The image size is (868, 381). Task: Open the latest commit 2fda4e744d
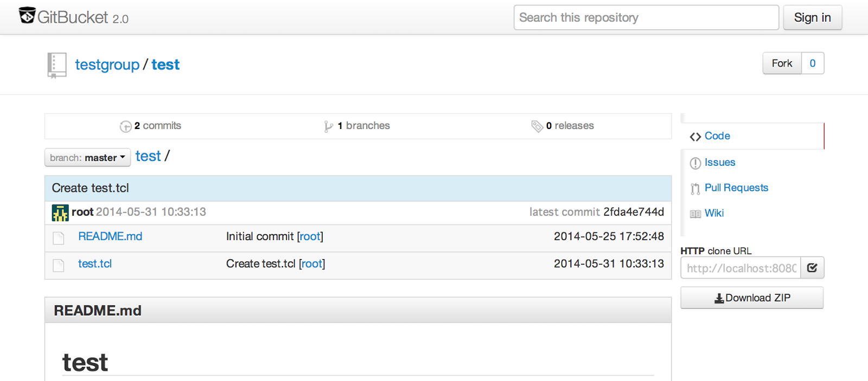(x=634, y=212)
